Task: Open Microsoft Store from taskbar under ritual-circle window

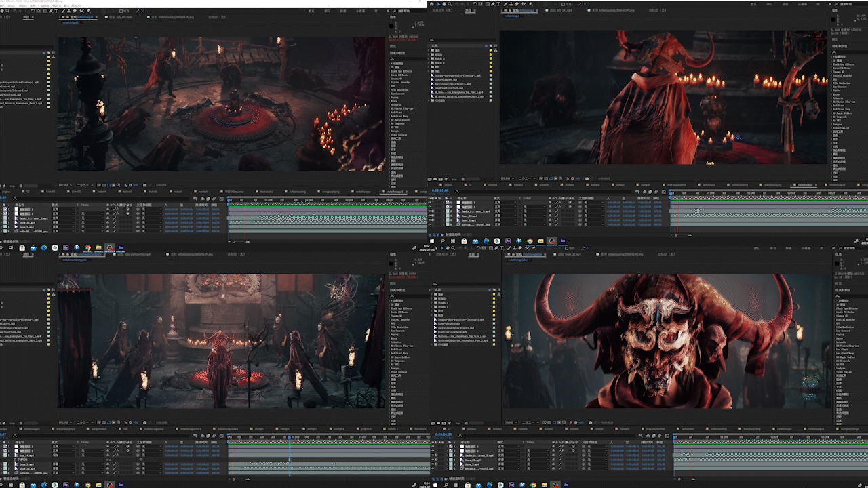Action: (x=22, y=247)
